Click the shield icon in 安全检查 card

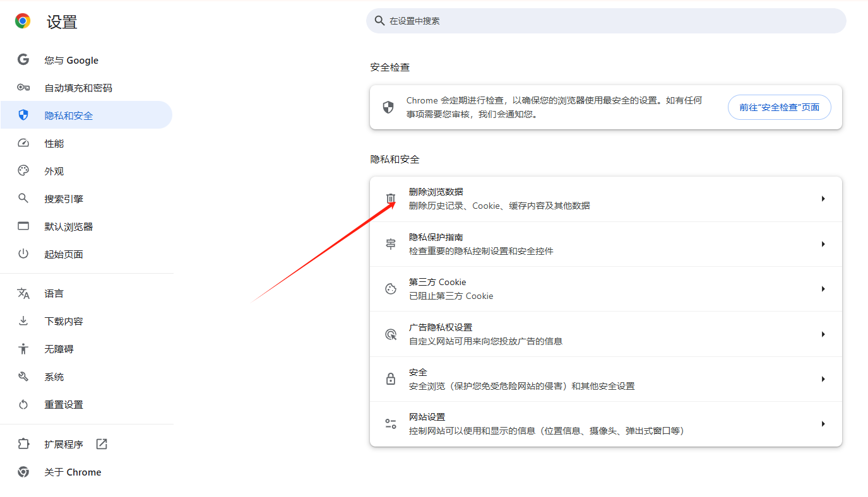(x=388, y=107)
